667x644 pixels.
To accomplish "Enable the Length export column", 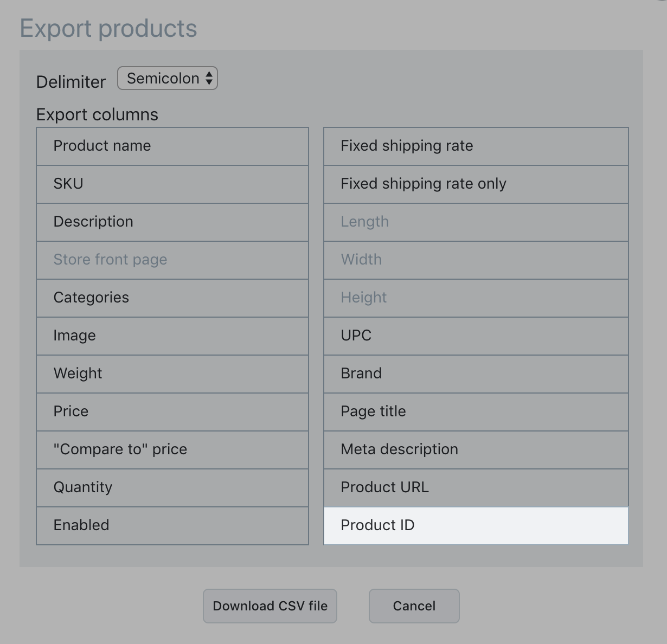I will pyautogui.click(x=476, y=222).
